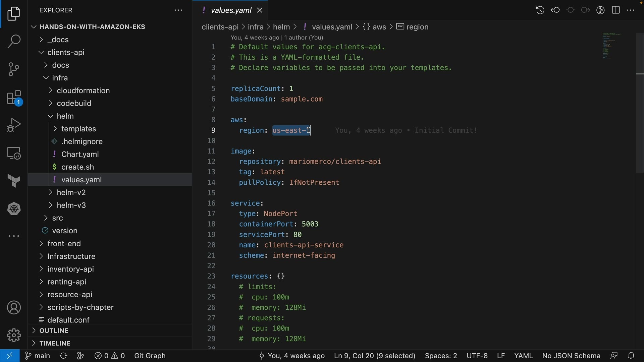644x362 pixels.
Task: Expand the templates folder
Action: [78, 129]
